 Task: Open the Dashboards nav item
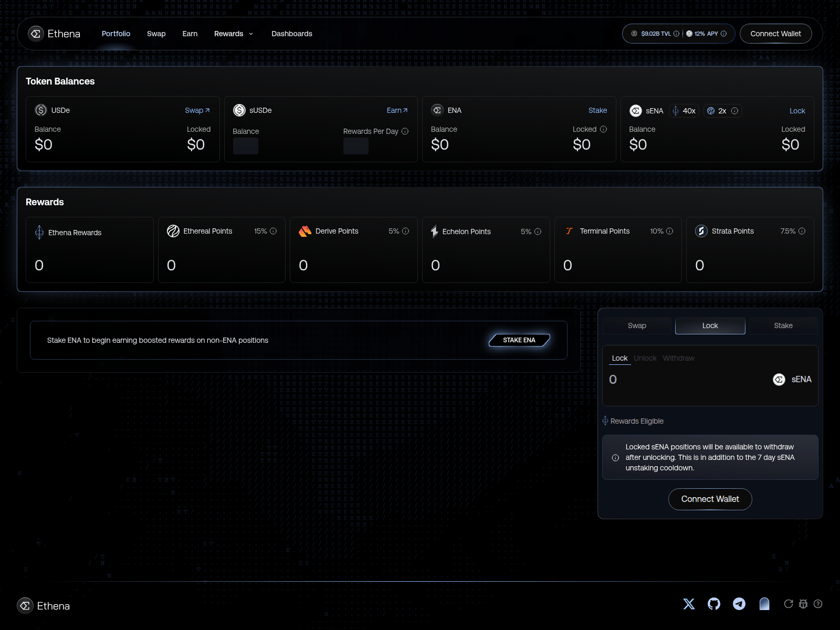pos(292,34)
